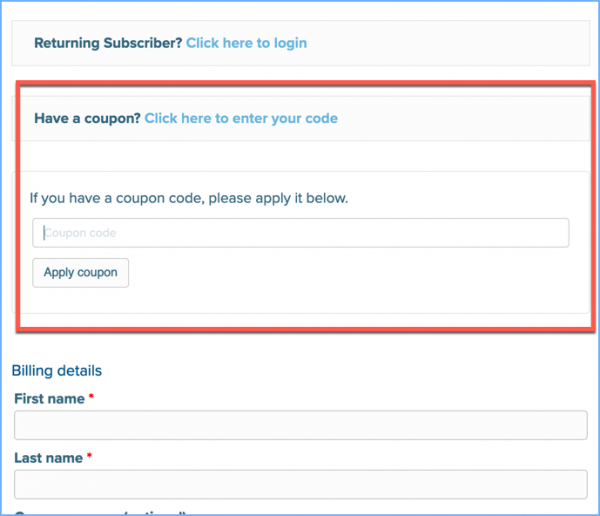Select the Last name text box
This screenshot has width=600, height=516.
[x=300, y=484]
